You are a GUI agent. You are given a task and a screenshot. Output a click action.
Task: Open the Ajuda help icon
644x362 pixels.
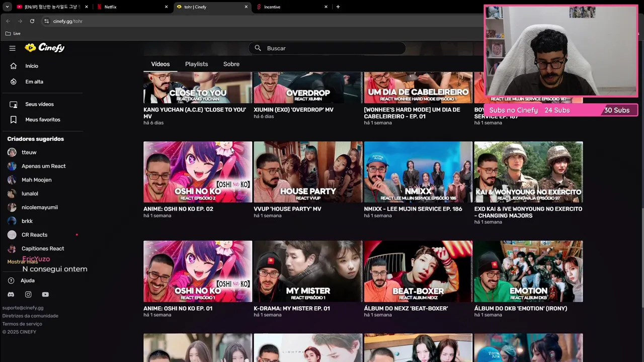pos(11,281)
